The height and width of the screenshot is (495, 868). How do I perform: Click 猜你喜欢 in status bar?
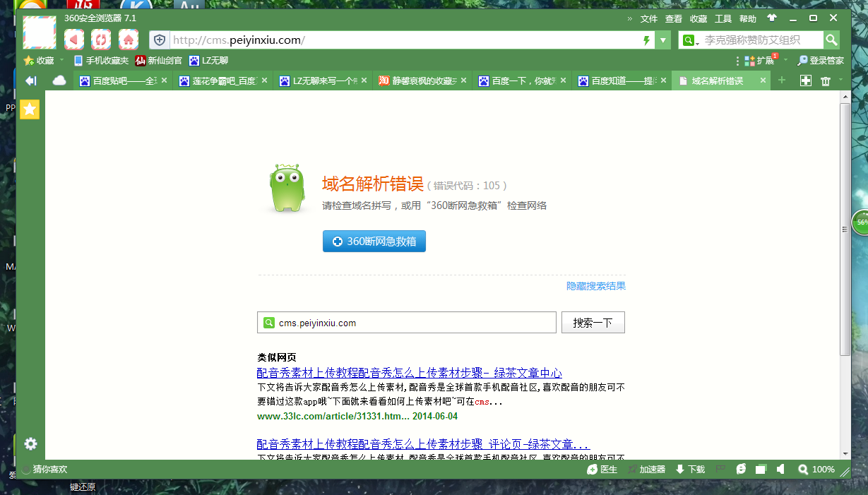44,469
